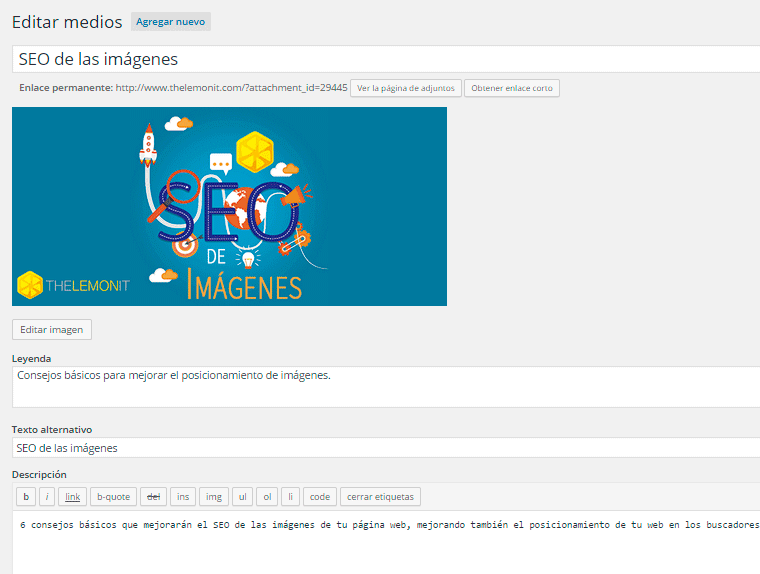
Task: Click the b-quote quicktag button
Action: 113,497
